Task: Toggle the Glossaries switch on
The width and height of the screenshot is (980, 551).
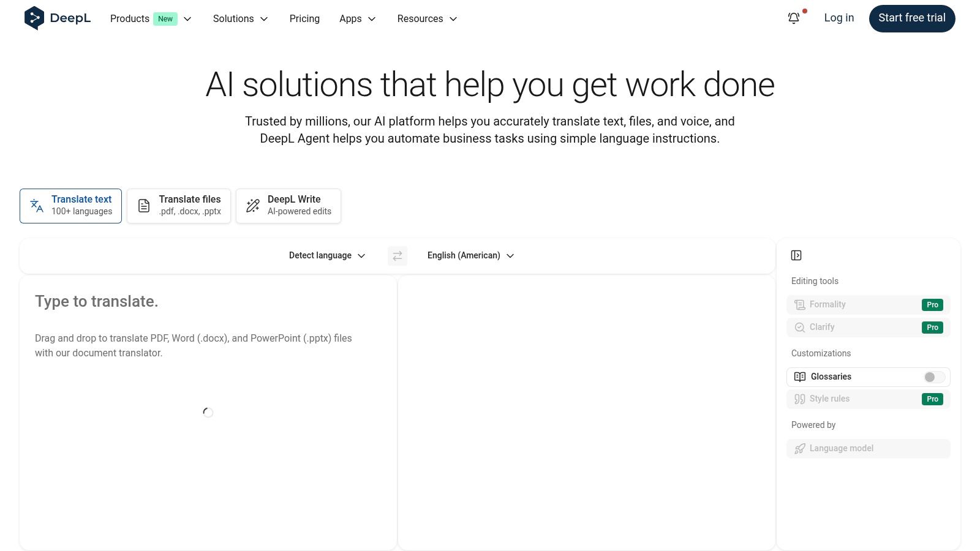Action: 934,377
